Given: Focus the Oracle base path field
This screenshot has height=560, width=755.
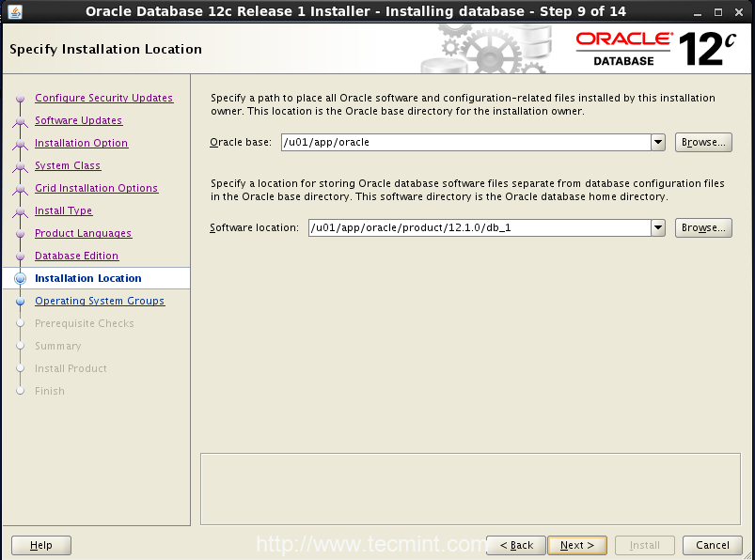Looking at the screenshot, I should click(x=466, y=143).
